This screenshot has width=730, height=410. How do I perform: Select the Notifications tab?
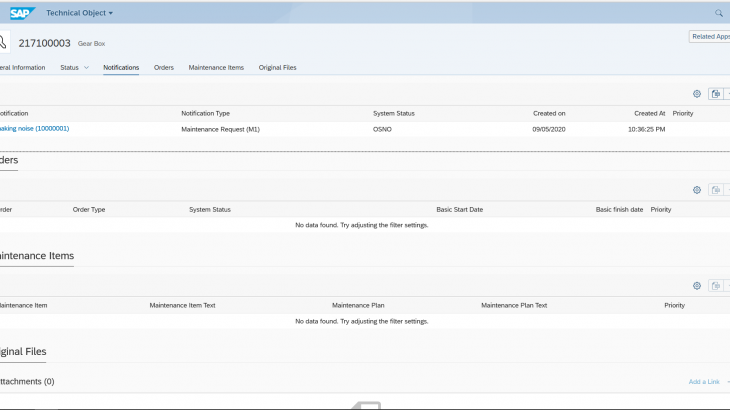121,67
